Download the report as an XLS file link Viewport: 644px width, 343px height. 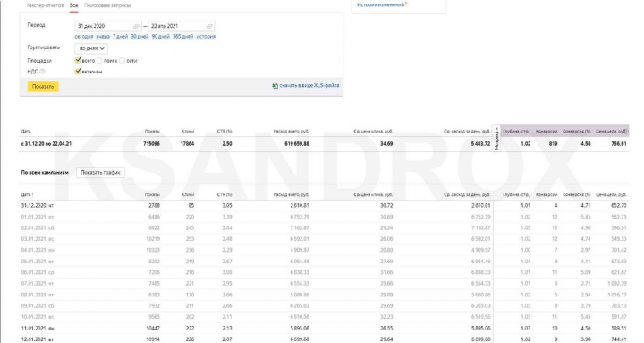[309, 86]
